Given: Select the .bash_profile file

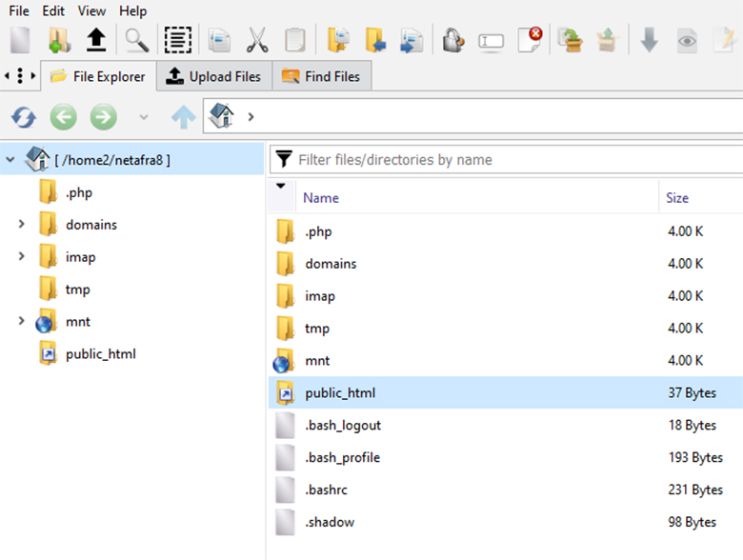Looking at the screenshot, I should pyautogui.click(x=505, y=457).
